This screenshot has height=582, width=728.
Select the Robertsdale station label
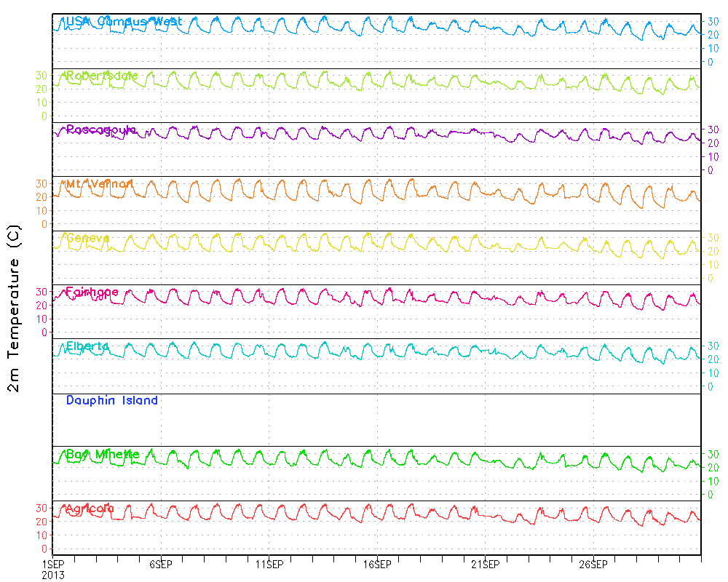coord(102,76)
